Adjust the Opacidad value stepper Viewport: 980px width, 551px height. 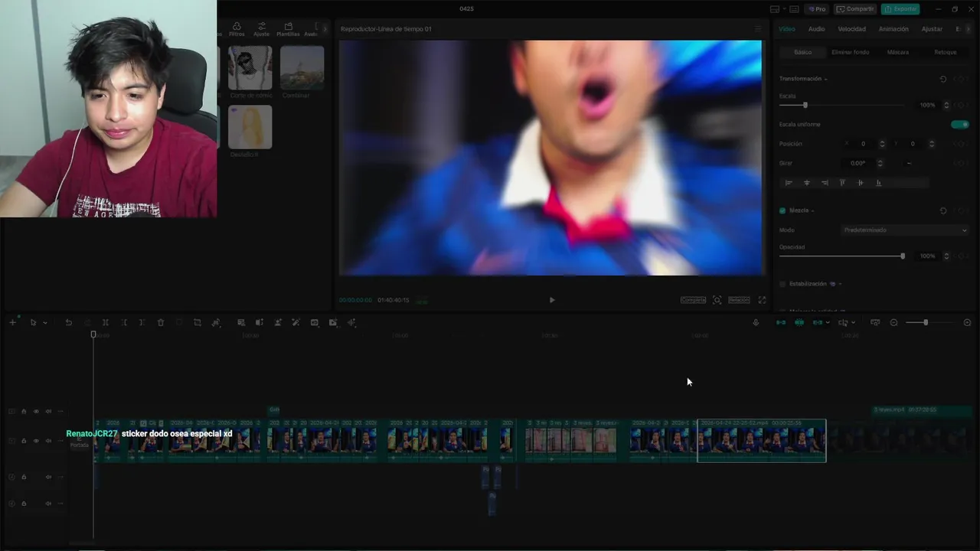[946, 256]
